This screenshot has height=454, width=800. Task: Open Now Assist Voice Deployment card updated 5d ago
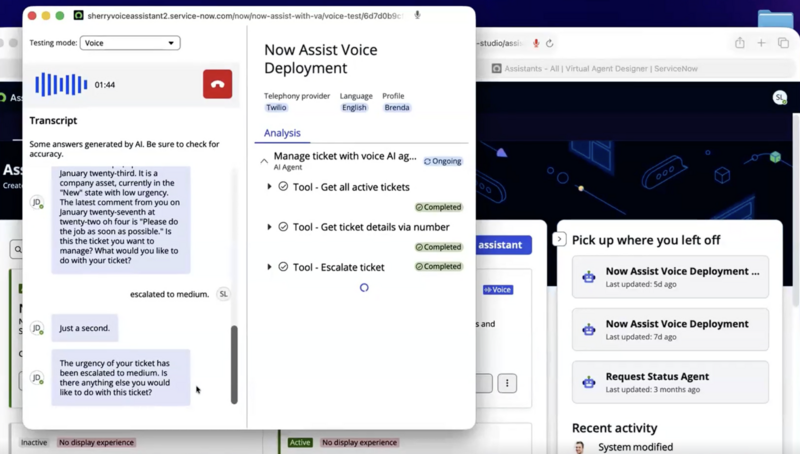670,277
